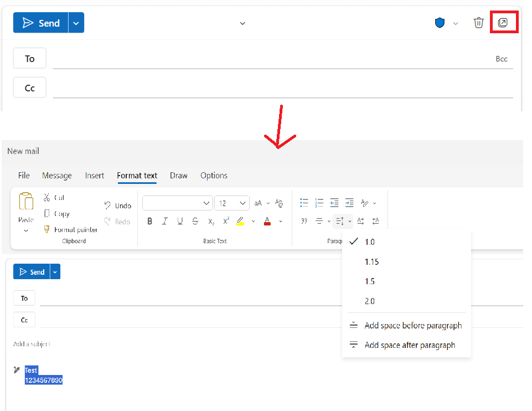Clear formatting with the eraser A icon
Viewport: 532px width, 411px height.
[x=279, y=203]
